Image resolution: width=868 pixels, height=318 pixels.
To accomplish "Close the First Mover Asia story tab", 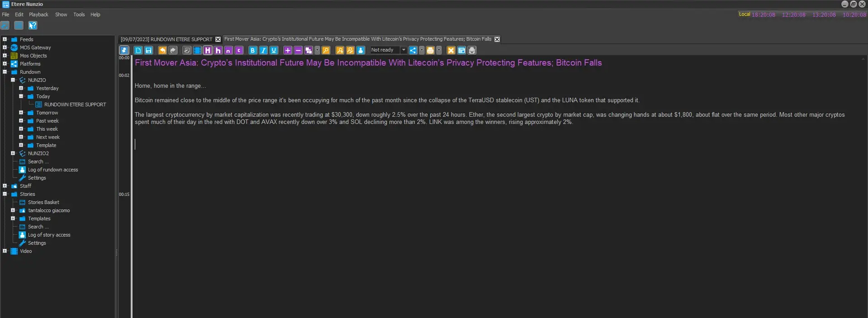I will coord(497,39).
